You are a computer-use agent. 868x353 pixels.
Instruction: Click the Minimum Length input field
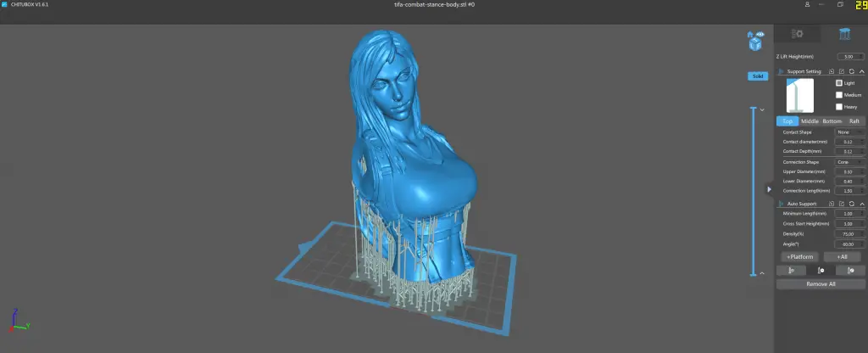pos(849,213)
